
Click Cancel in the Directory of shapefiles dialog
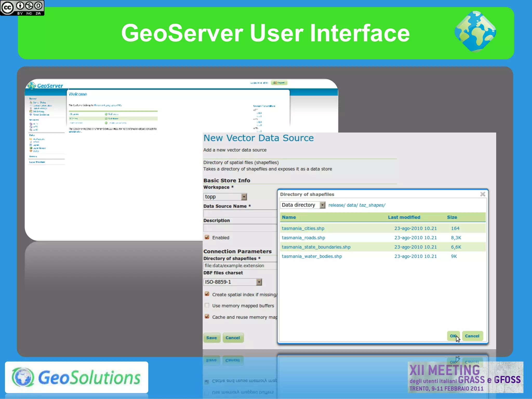(x=472, y=336)
